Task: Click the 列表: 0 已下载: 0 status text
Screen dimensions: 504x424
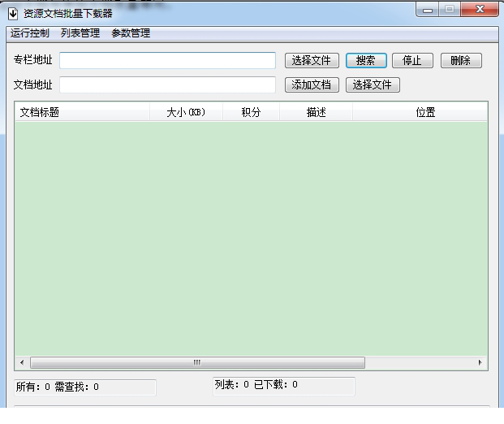Action: 256,384
